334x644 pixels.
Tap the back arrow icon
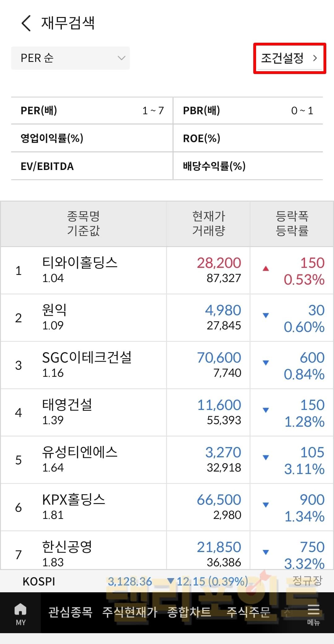point(26,24)
